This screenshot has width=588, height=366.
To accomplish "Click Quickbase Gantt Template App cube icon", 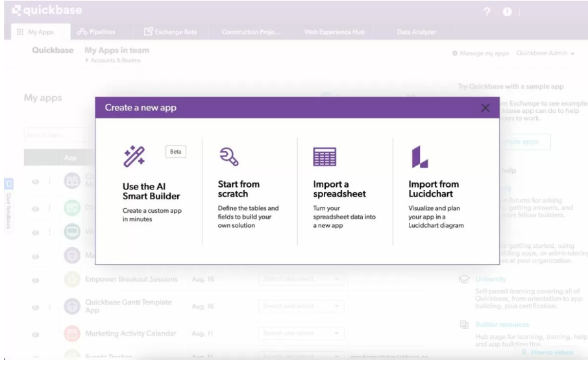I will pos(72,306).
